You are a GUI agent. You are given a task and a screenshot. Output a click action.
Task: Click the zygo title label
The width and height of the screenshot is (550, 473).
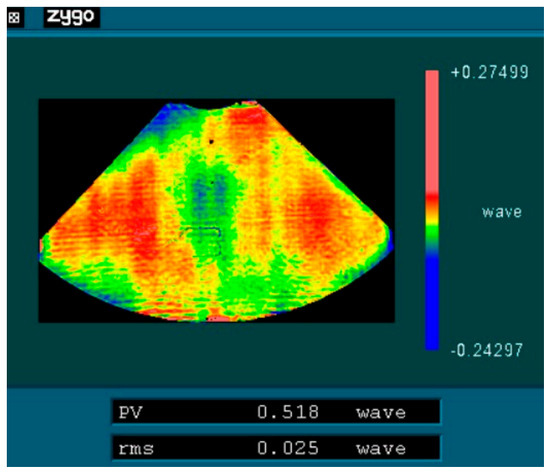tap(71, 17)
